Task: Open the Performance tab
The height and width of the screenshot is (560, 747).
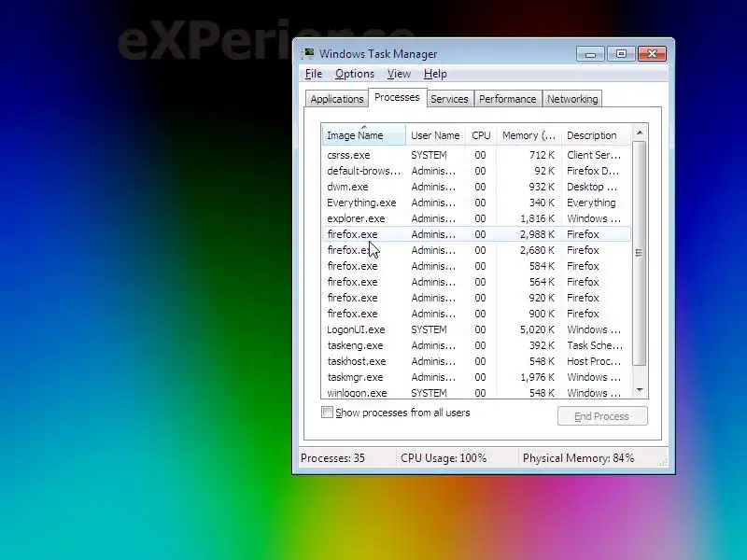Action: click(507, 99)
